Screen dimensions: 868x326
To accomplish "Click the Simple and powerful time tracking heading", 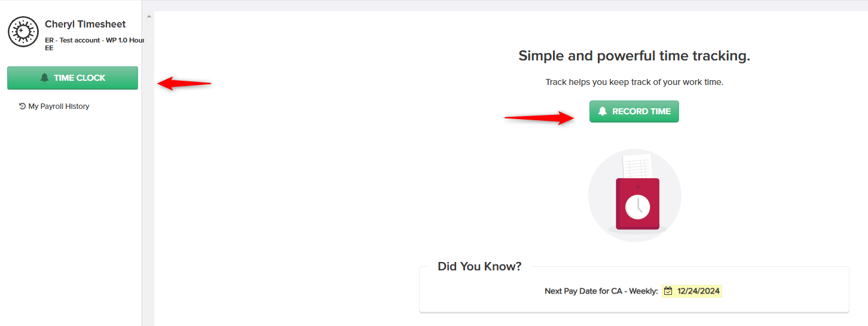I will click(634, 56).
